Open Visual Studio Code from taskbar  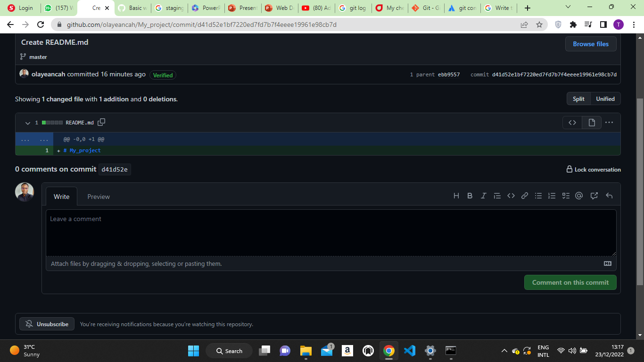pyautogui.click(x=410, y=351)
